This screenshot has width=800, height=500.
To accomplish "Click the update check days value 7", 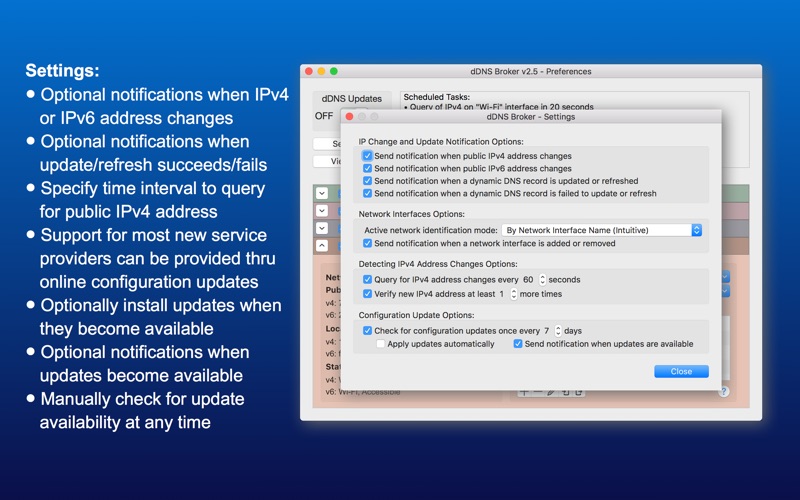I will click(x=546, y=331).
